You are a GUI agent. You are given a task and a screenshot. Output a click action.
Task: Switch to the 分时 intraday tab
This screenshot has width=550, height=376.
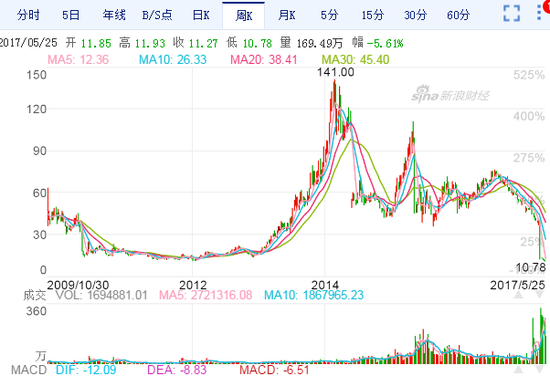tap(28, 15)
